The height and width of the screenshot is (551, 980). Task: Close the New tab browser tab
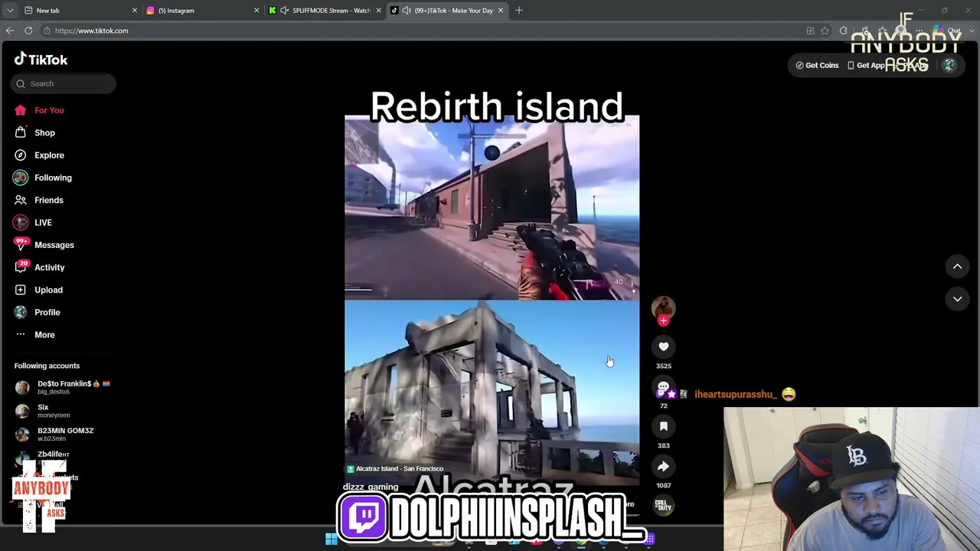click(x=135, y=11)
